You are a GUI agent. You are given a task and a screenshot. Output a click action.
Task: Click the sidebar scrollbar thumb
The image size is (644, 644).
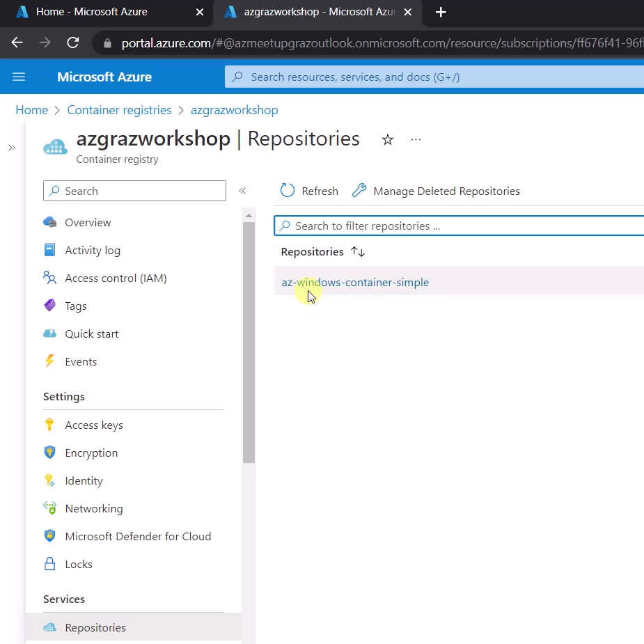pyautogui.click(x=249, y=343)
